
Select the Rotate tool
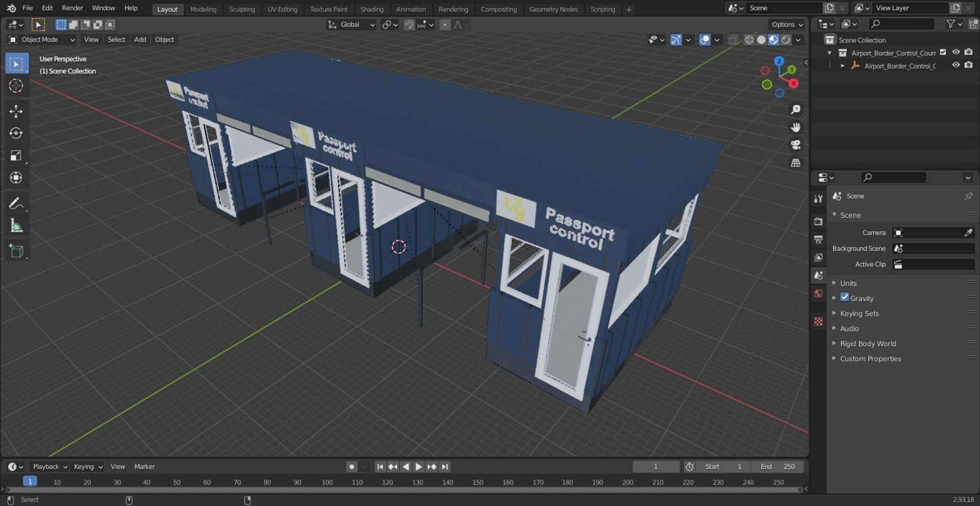(16, 133)
